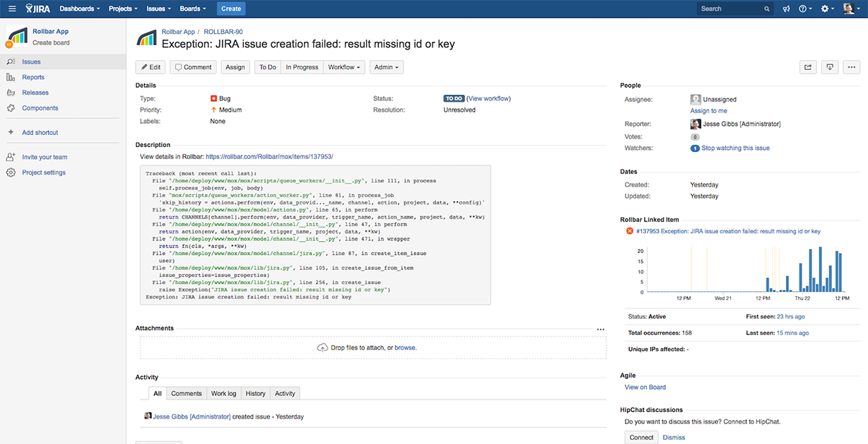Switch to the Work log tab
The height and width of the screenshot is (444, 868).
tap(224, 393)
